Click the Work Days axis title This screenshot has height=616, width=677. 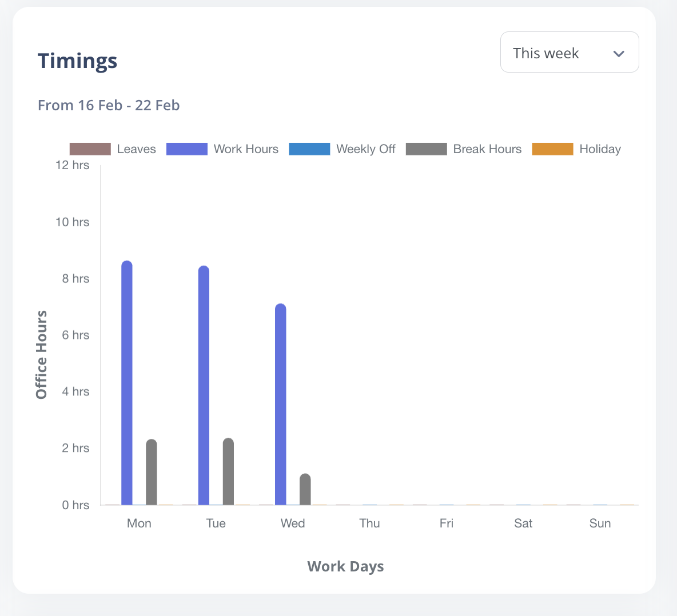(345, 566)
